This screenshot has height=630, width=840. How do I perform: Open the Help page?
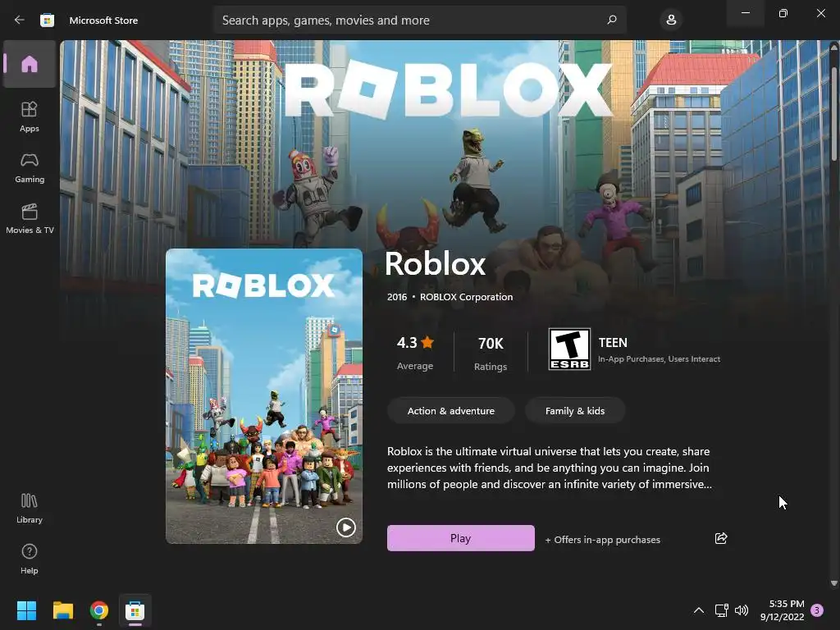pos(30,559)
